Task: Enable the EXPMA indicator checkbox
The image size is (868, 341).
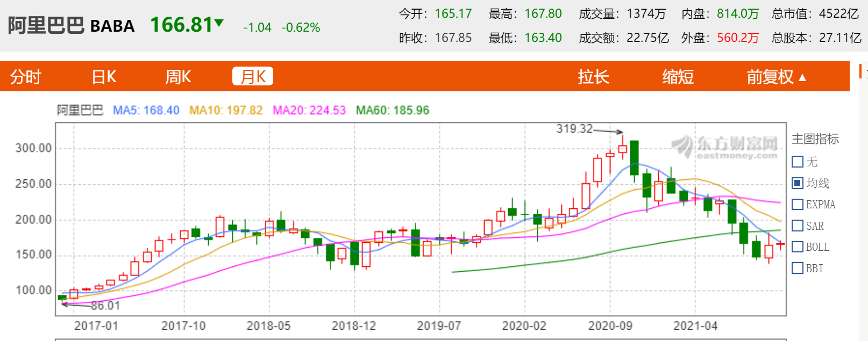Action: 798,205
